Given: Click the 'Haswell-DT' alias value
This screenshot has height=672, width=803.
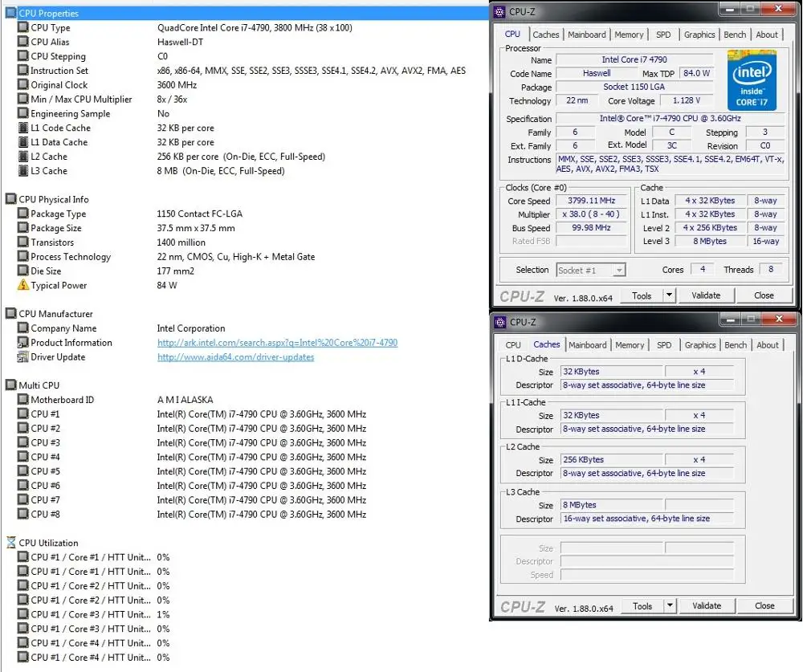Looking at the screenshot, I should tap(180, 42).
